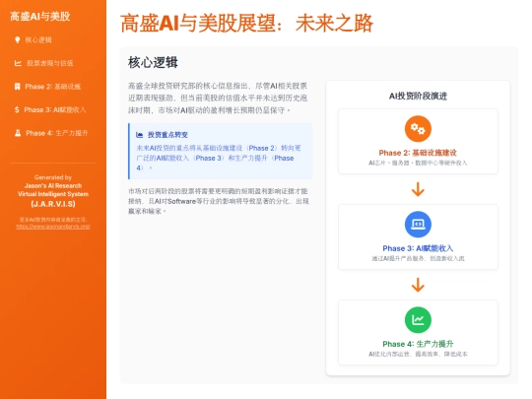Click the Phase 3: AI赋能收入 card heading

coord(418,248)
